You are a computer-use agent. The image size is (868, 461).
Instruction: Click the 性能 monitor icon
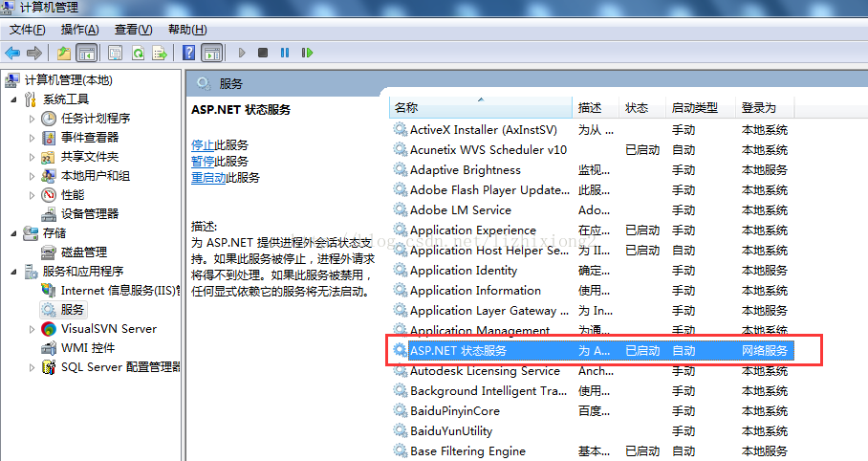pyautogui.click(x=49, y=195)
